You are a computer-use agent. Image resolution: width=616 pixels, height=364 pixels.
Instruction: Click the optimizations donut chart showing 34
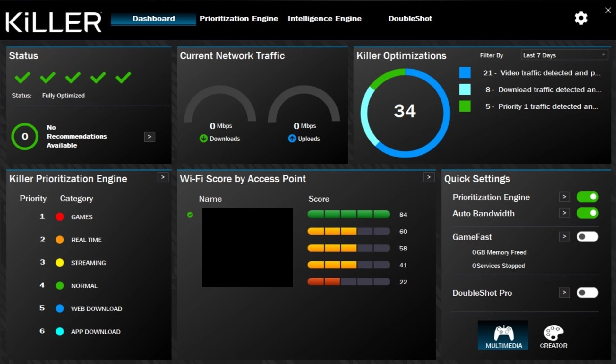405,113
